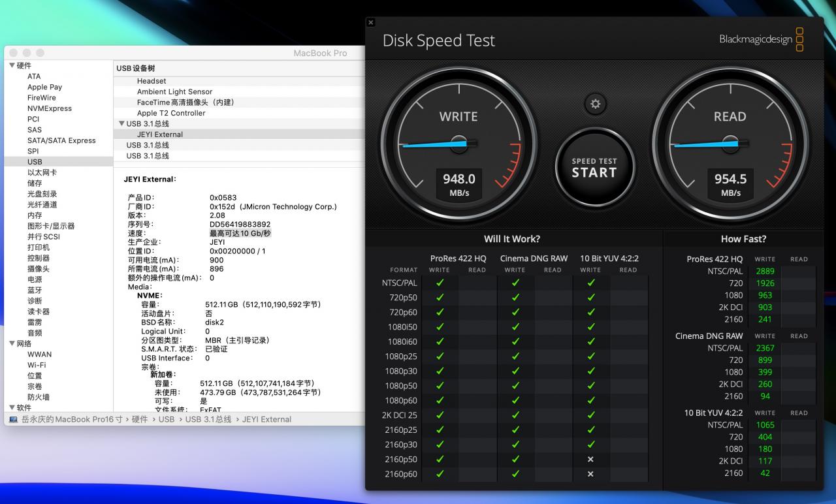Image resolution: width=836 pixels, height=504 pixels.
Task: Click the Blackmagicdesign logo
Action: (x=762, y=39)
